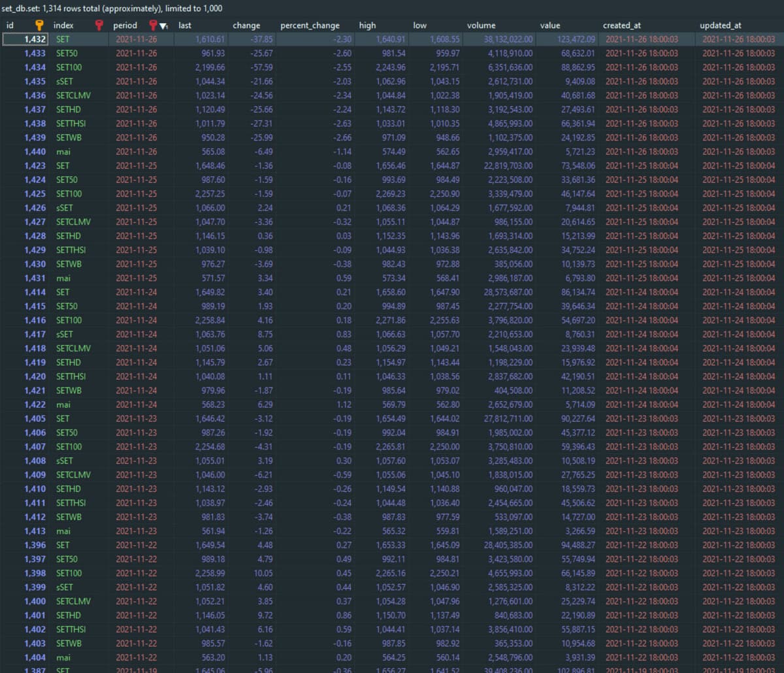Click the created_at cell in row 1,424
This screenshot has height=673, width=784.
click(x=647, y=180)
